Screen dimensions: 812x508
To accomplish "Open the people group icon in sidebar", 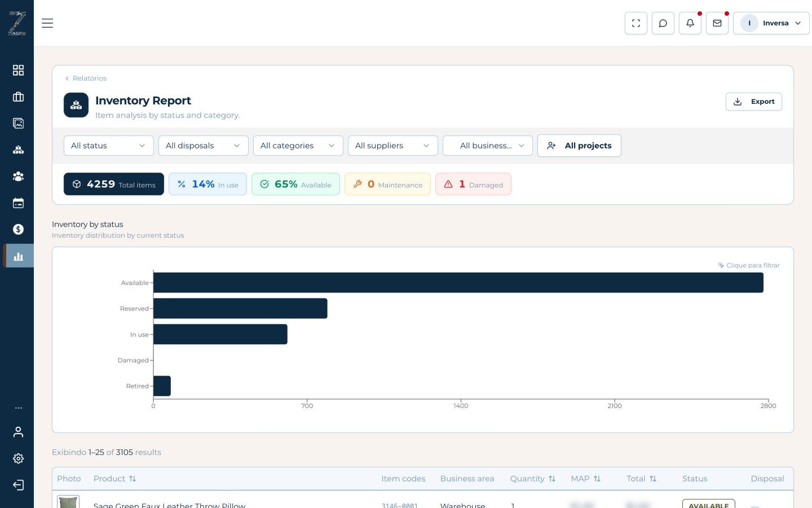I will click(x=18, y=176).
